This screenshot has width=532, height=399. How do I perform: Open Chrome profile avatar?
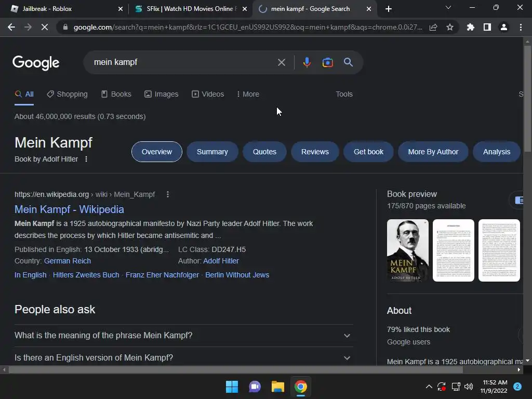504,27
